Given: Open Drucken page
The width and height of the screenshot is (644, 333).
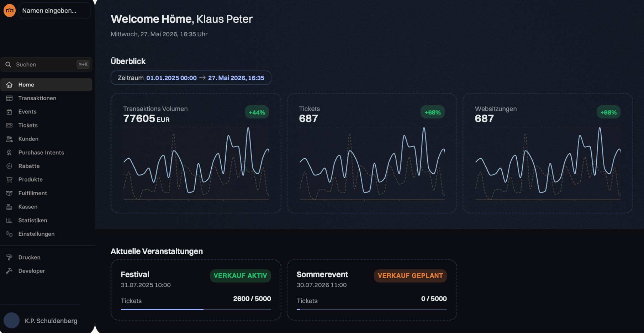Looking at the screenshot, I should (46, 257).
